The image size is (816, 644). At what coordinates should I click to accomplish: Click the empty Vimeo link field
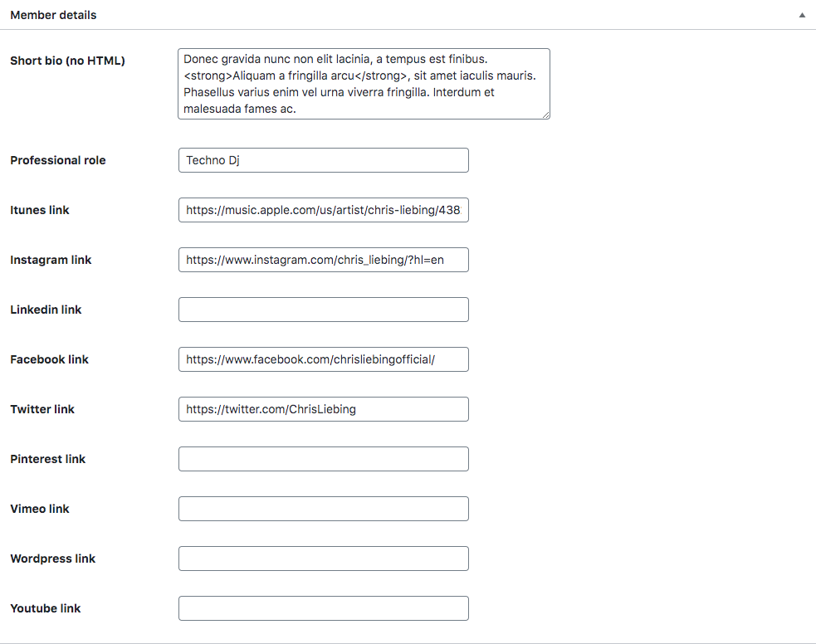tap(323, 509)
